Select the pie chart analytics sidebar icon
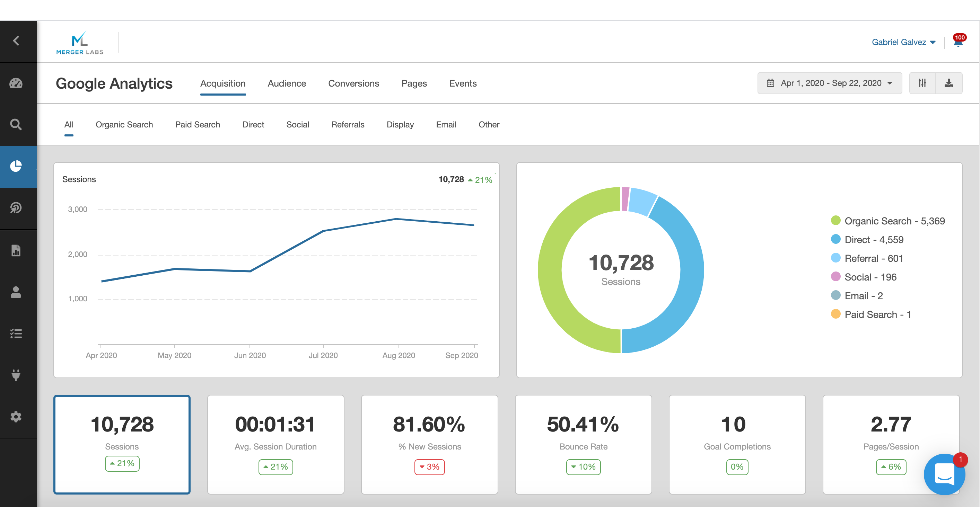 point(16,166)
